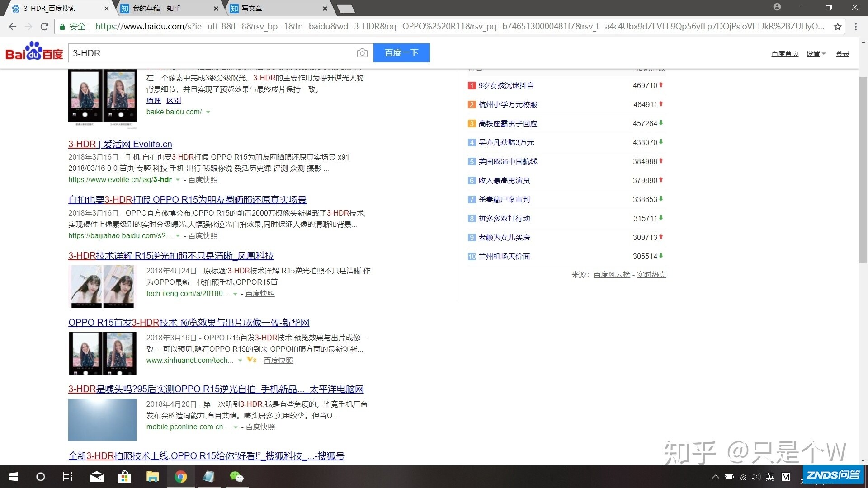This screenshot has width=868, height=488.
Task: Open the Chrome three-dot menu
Action: 856,27
